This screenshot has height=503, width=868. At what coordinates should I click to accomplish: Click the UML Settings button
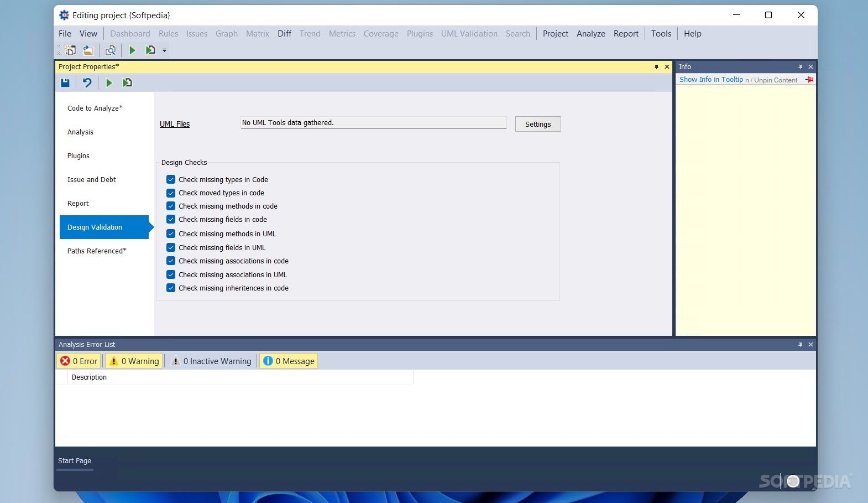pos(538,124)
